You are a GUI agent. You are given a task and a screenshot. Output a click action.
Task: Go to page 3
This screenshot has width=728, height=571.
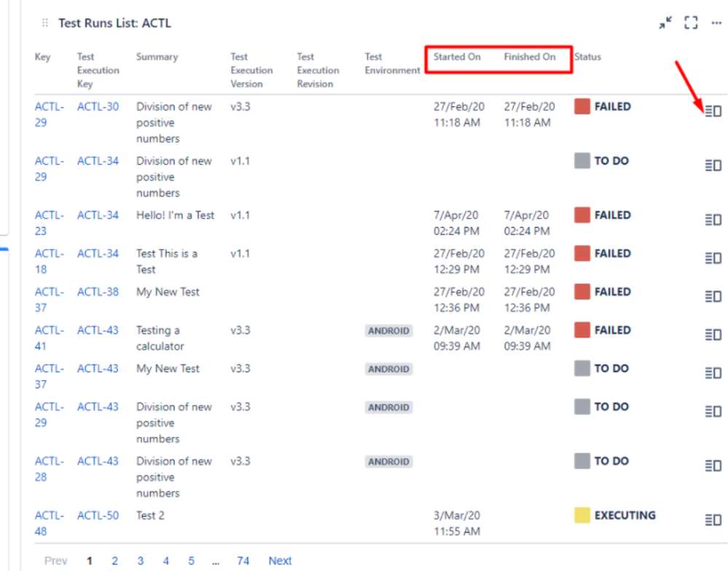[x=140, y=561]
